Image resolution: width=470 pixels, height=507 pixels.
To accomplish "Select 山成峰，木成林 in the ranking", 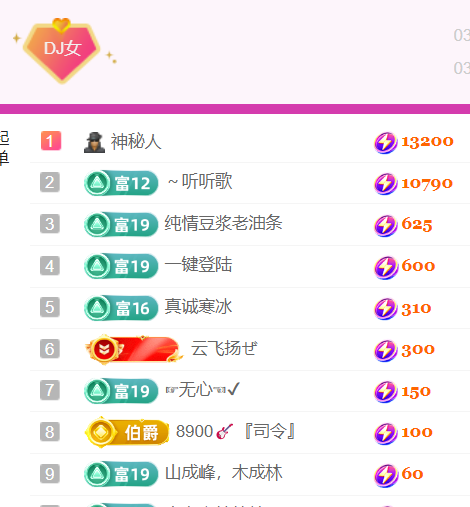I will click(x=224, y=473).
